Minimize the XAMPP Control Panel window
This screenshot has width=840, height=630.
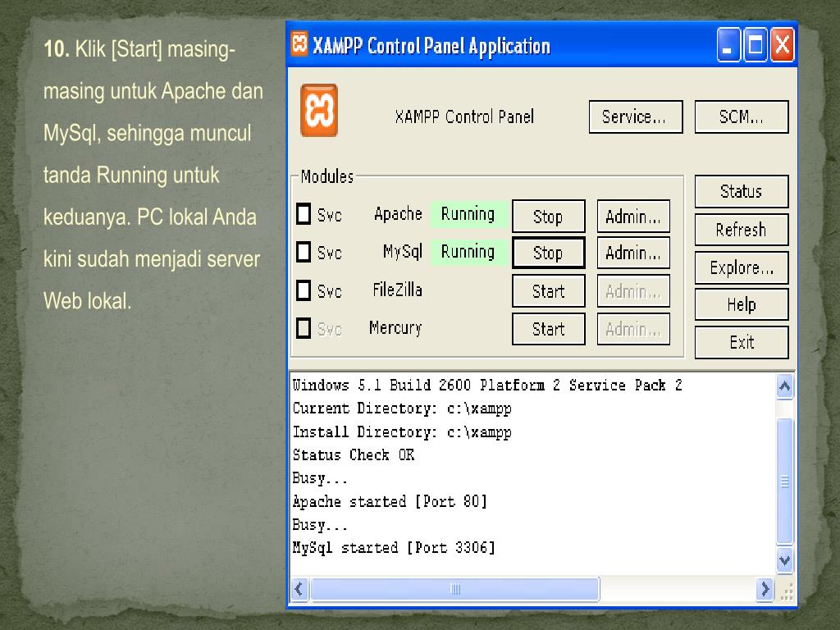click(x=728, y=44)
